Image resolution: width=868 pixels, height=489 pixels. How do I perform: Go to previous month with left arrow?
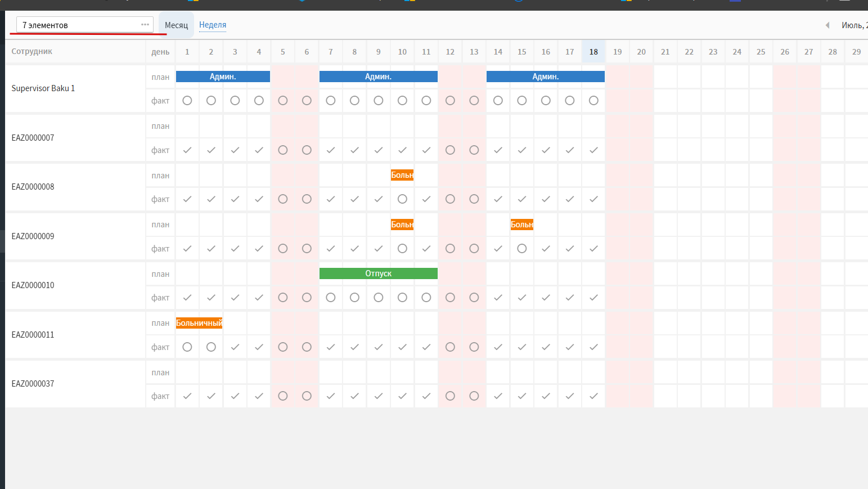(827, 25)
